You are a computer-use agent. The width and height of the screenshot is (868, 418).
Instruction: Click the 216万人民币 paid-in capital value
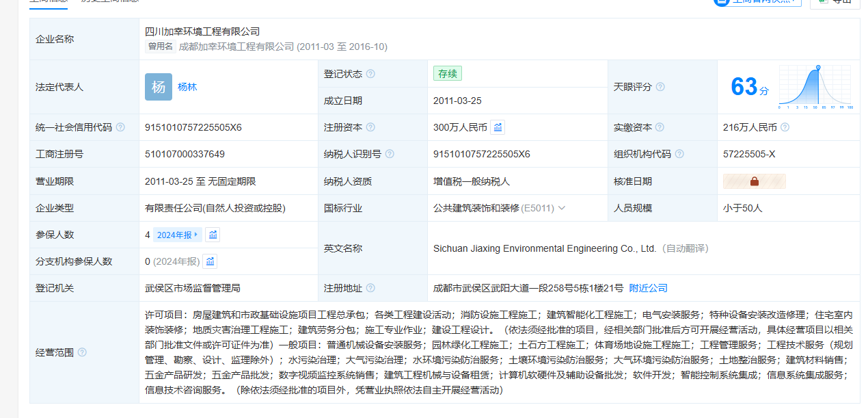(750, 127)
